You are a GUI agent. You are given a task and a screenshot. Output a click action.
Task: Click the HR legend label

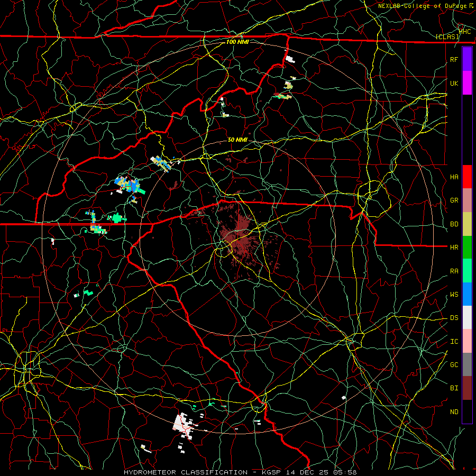tap(454, 248)
